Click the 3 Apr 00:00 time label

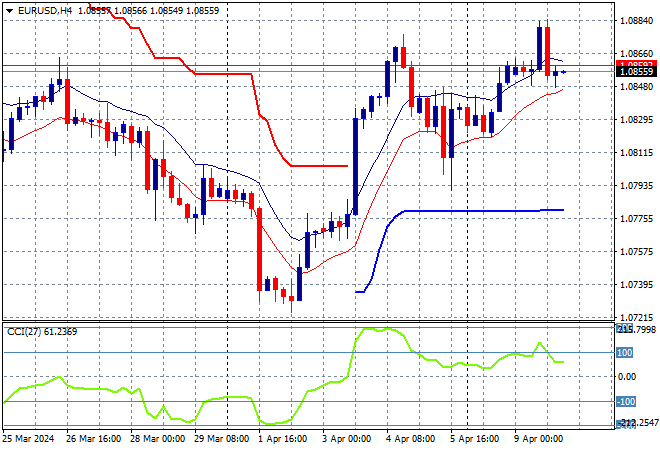pyautogui.click(x=348, y=440)
